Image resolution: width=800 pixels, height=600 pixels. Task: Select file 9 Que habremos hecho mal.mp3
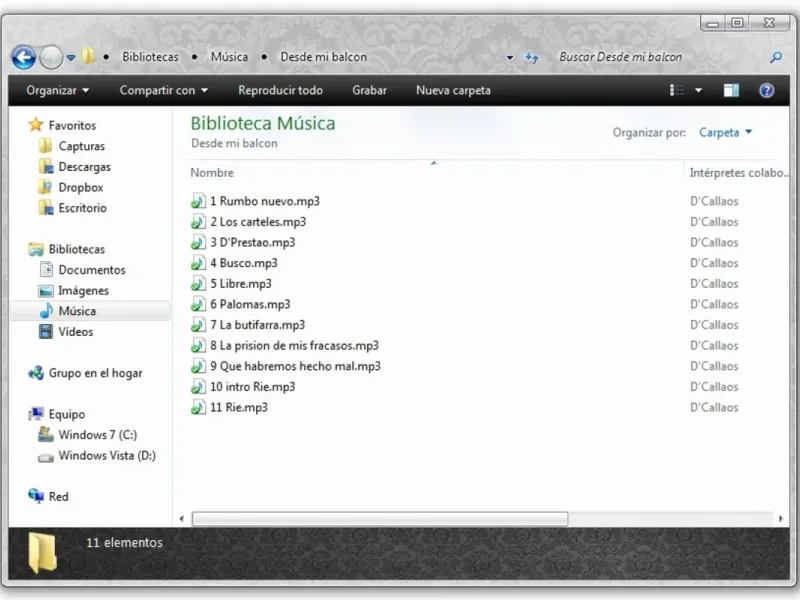coord(295,366)
